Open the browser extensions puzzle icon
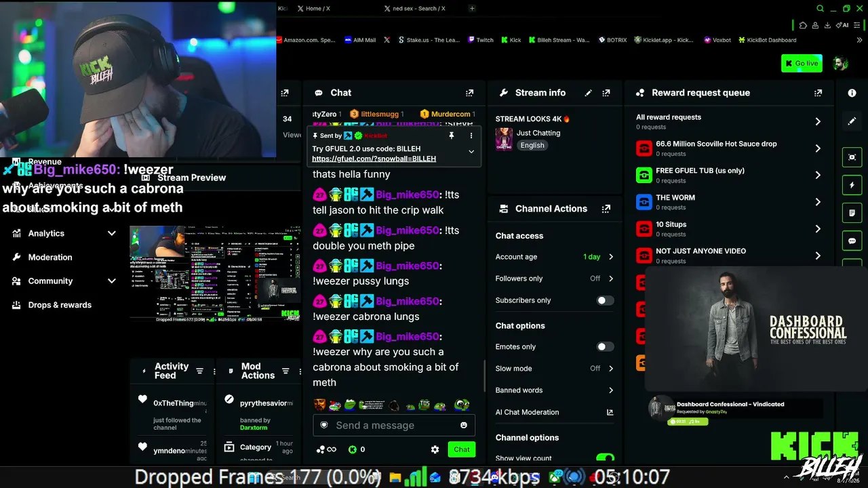The image size is (868, 488). (803, 25)
